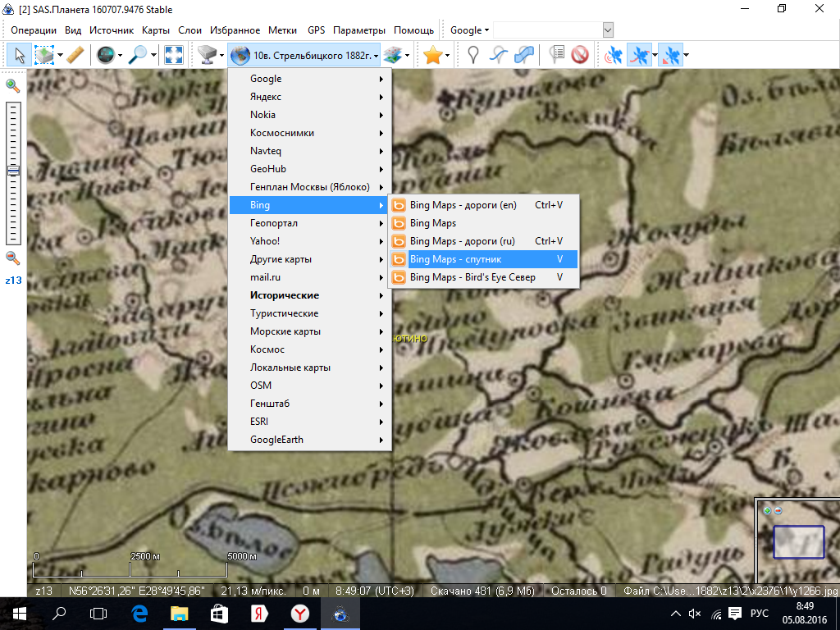
Task: Expand the go-to-location dropdown arrow
Action: [x=120, y=55]
